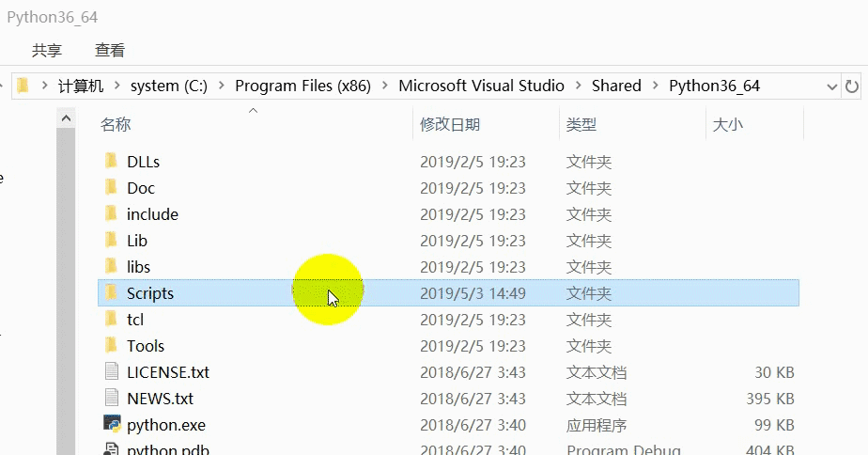Select the libs folder name
This screenshot has height=455, width=868.
(x=138, y=267)
